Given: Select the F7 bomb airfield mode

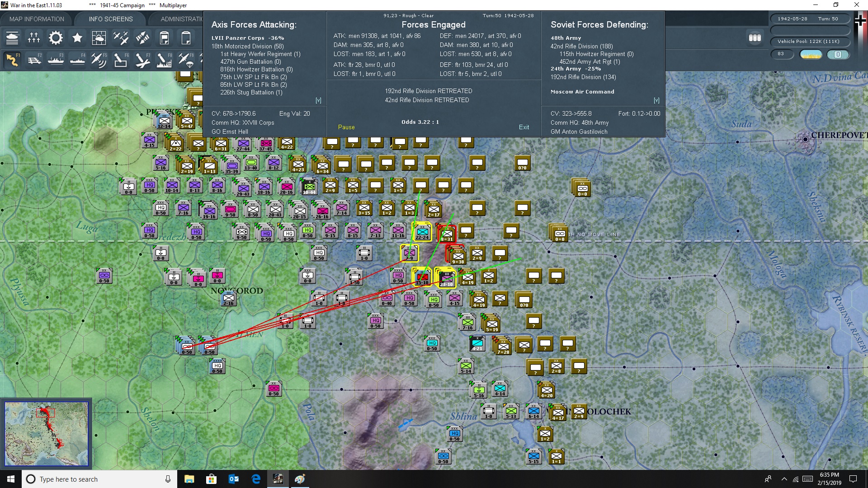Looking at the screenshot, I should 142,60.
